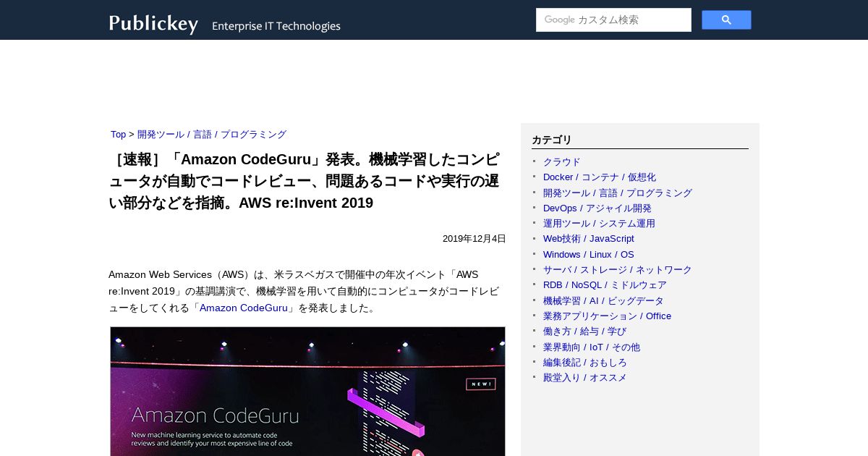Select 機械学習 / AI / ビッグデータ category
This screenshot has height=456, width=868.
(x=603, y=300)
